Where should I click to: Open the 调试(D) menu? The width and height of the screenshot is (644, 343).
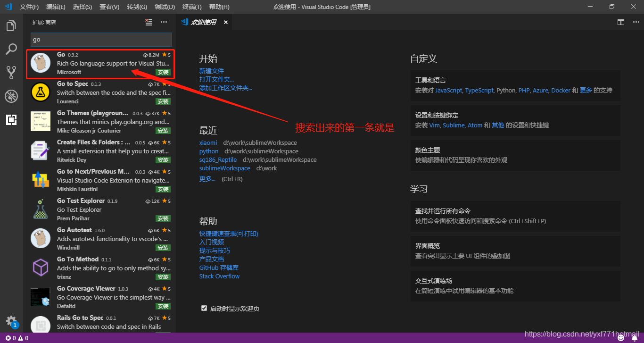click(165, 7)
